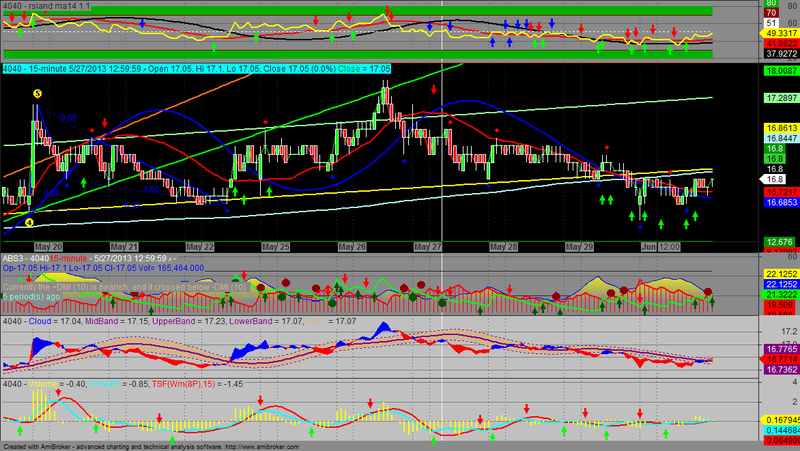
Task: Click the red 0.064900 volume value tag
Action: click(781, 440)
